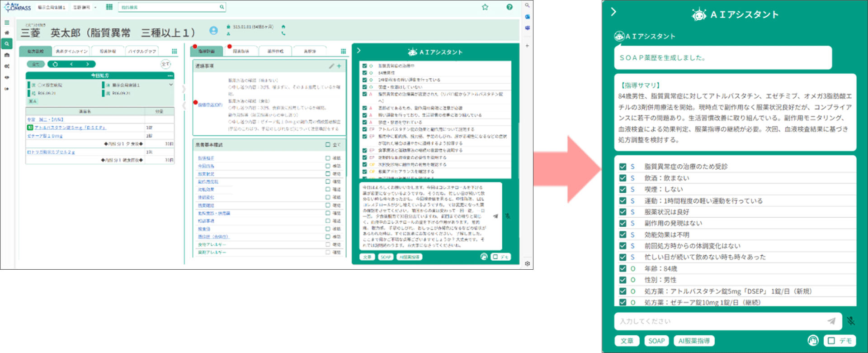Viewport: 868px width, 353px height.
Task: Open help via the question mark icon
Action: (509, 7)
